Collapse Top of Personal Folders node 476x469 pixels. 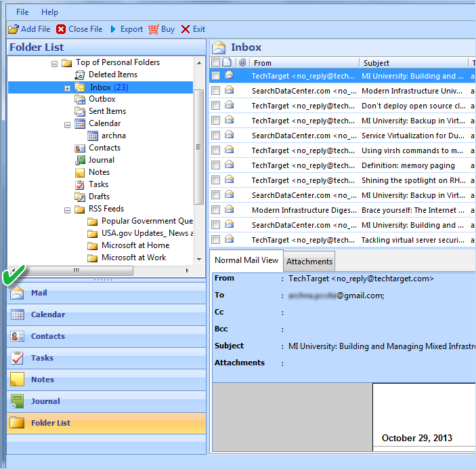(x=54, y=64)
